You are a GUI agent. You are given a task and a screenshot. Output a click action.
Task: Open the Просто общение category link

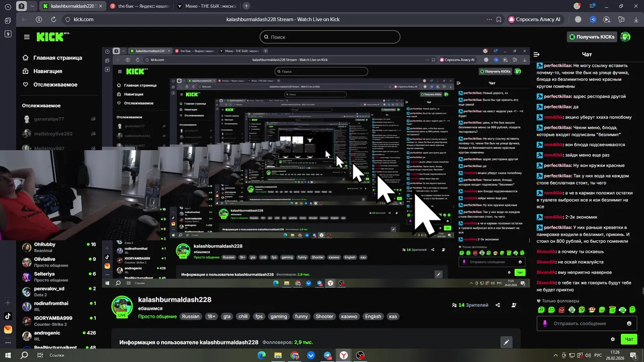click(x=157, y=316)
